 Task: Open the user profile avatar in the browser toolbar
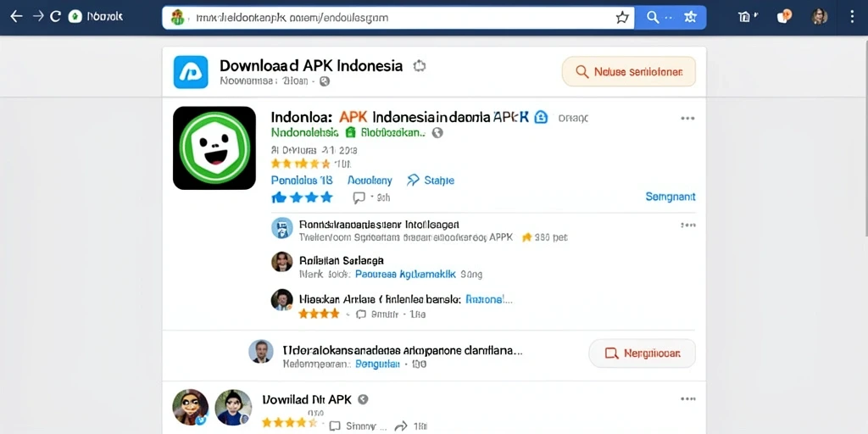[x=820, y=17]
